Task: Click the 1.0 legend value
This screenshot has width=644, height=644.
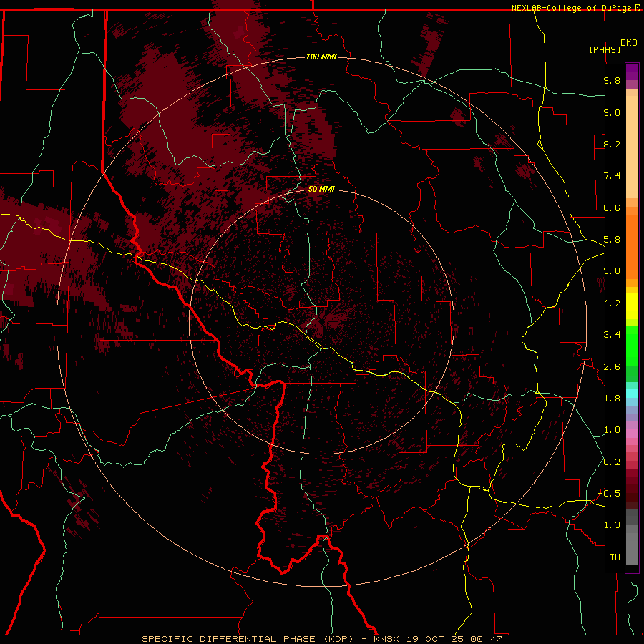Action: coord(612,430)
